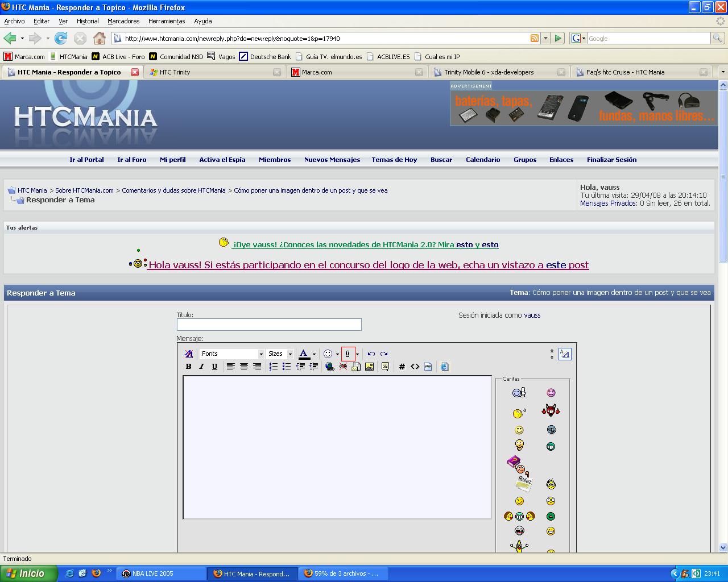The height and width of the screenshot is (582, 728).
Task: Insert a hyperlink using the globe icon
Action: [330, 367]
